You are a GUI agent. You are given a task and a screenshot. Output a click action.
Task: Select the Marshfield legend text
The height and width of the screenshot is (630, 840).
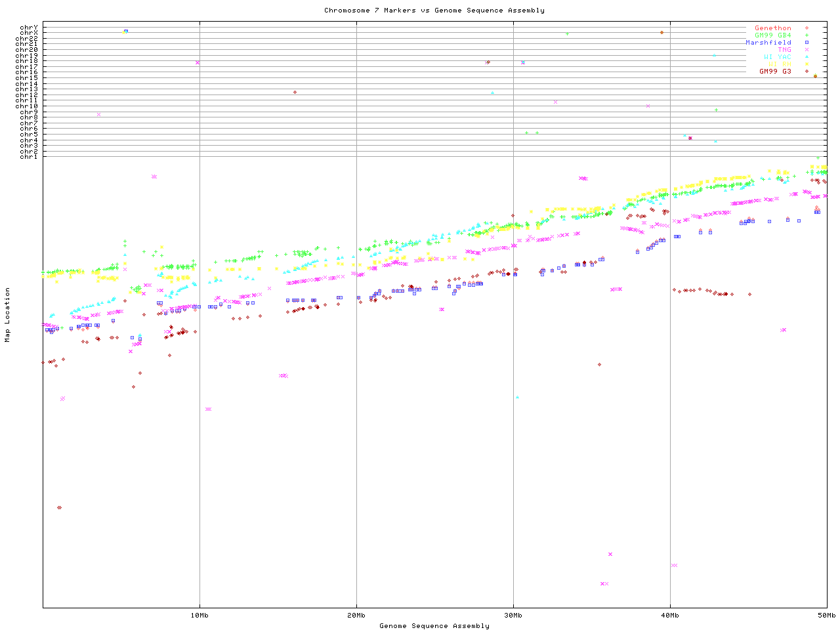[x=768, y=43]
